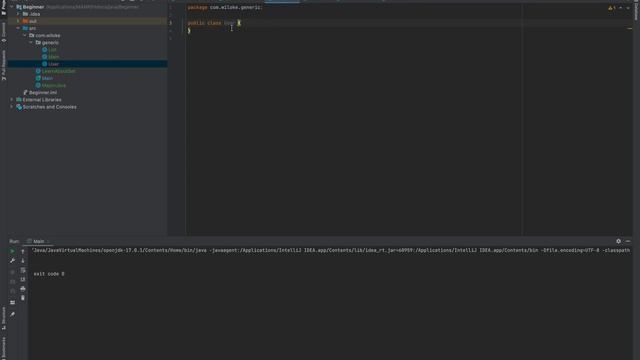The image size is (640, 360).
Task: Go to next highlighted problem arrow
Action: [x=628, y=8]
